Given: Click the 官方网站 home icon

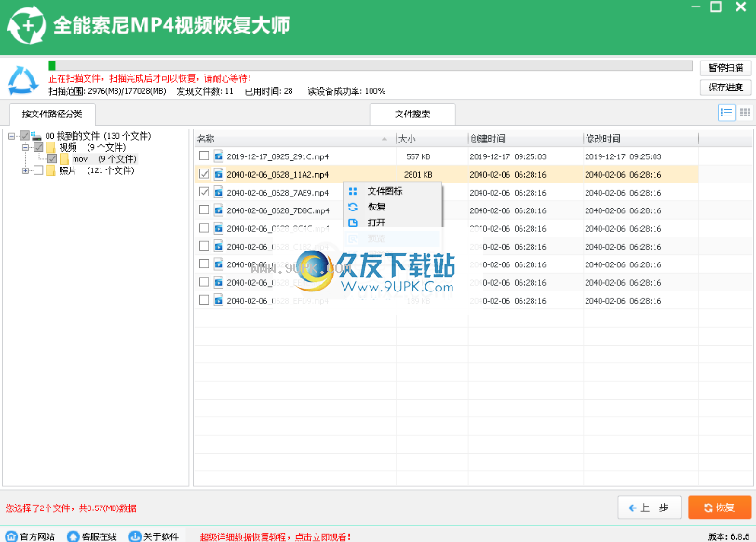Looking at the screenshot, I should click(10, 536).
